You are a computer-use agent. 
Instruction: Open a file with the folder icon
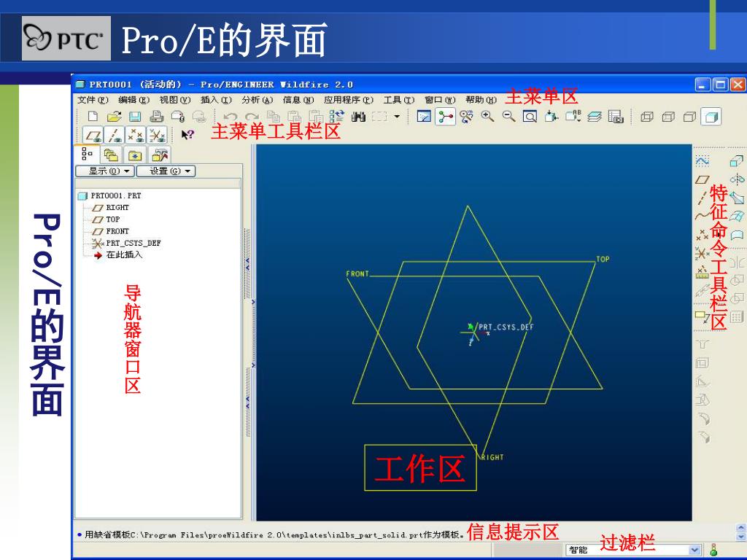click(x=114, y=116)
